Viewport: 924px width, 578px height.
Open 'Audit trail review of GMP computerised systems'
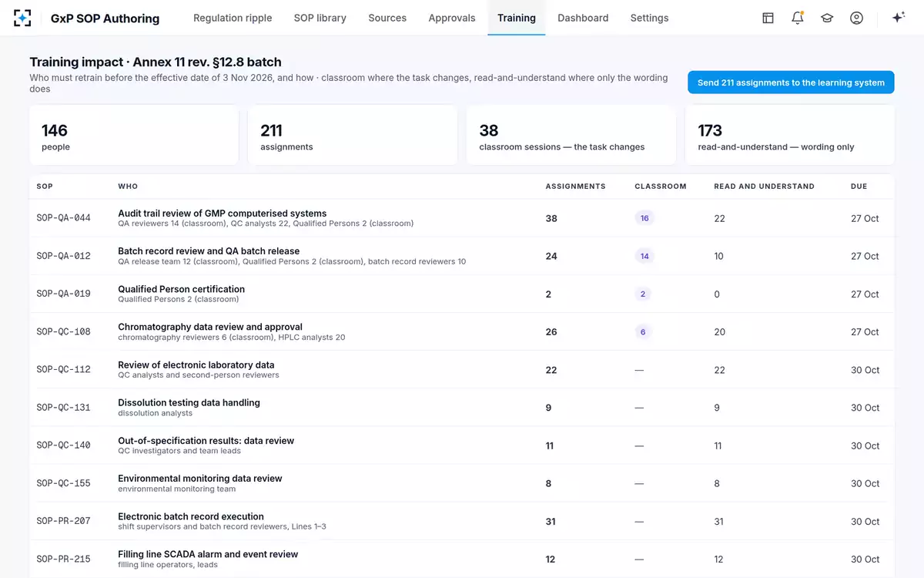[222, 213]
